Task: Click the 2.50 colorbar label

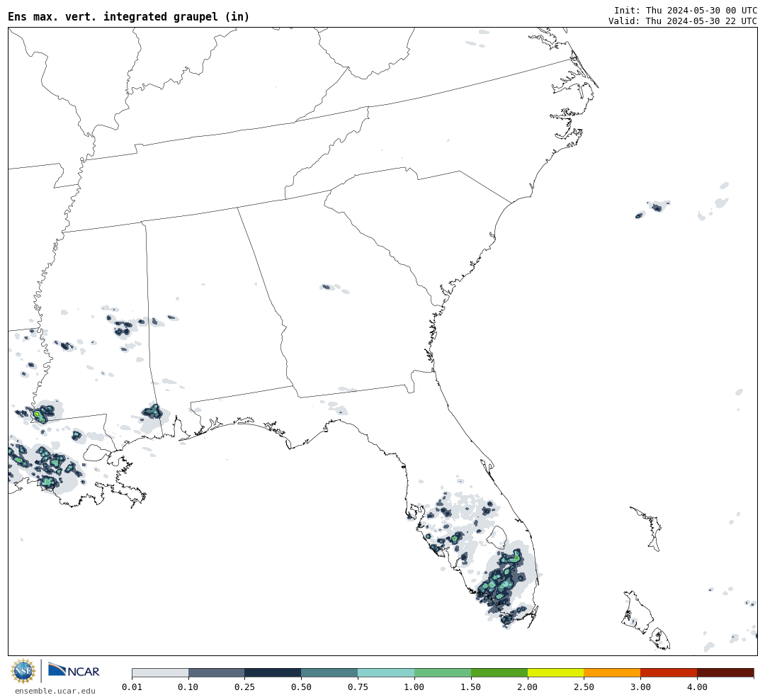Action: click(x=584, y=687)
